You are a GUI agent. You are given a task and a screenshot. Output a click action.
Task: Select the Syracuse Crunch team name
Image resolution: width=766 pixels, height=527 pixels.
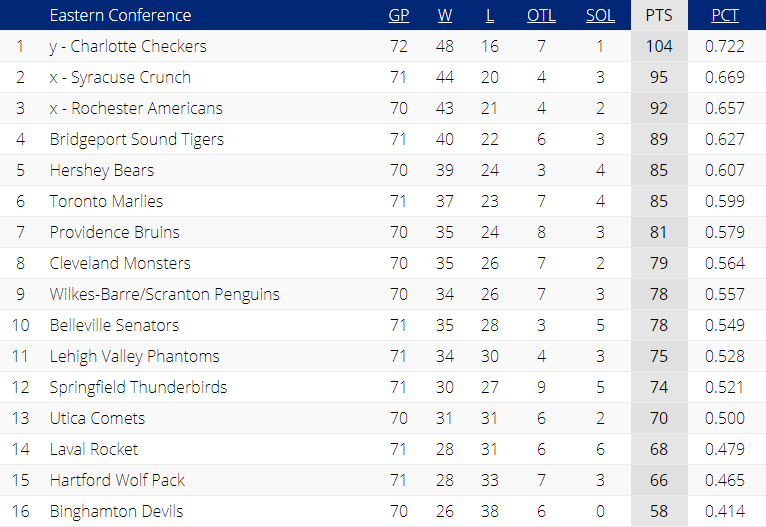[x=120, y=77]
